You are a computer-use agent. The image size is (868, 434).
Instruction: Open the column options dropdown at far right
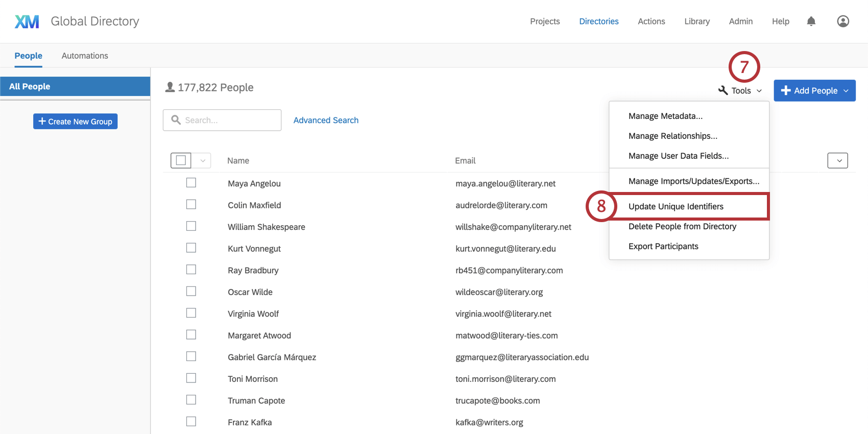coord(837,160)
